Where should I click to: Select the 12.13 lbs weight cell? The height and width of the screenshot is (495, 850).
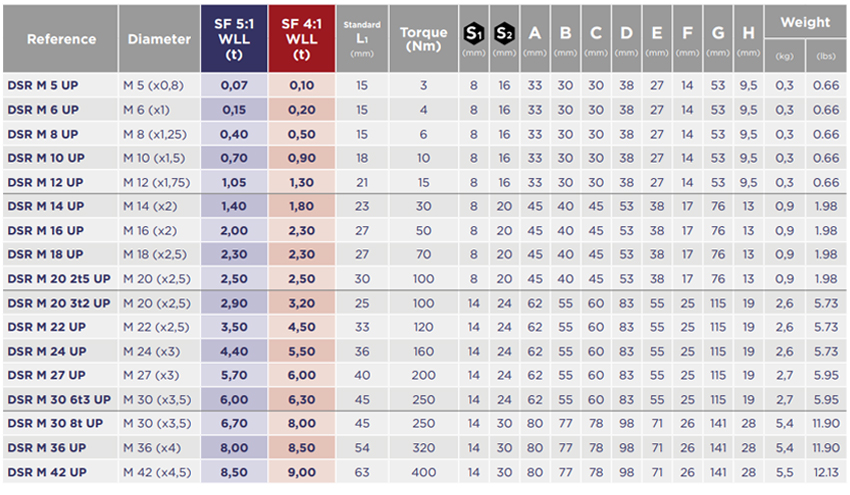pos(826,471)
